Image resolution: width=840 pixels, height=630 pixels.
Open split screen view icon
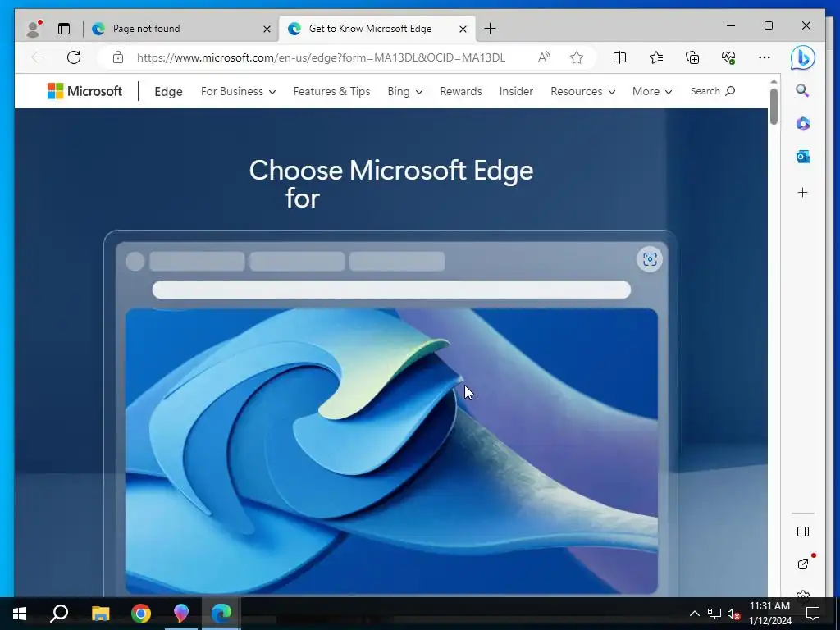(619, 57)
